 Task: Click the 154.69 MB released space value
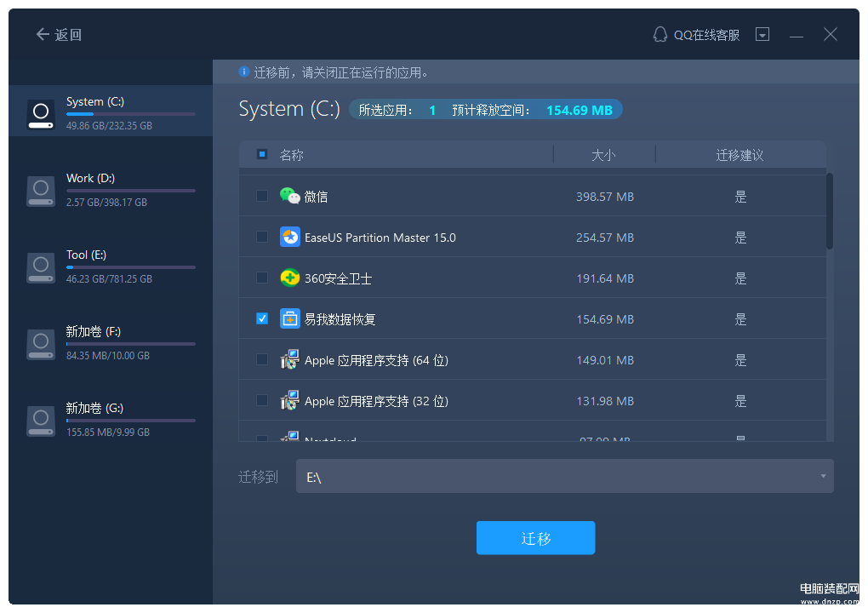(x=579, y=110)
